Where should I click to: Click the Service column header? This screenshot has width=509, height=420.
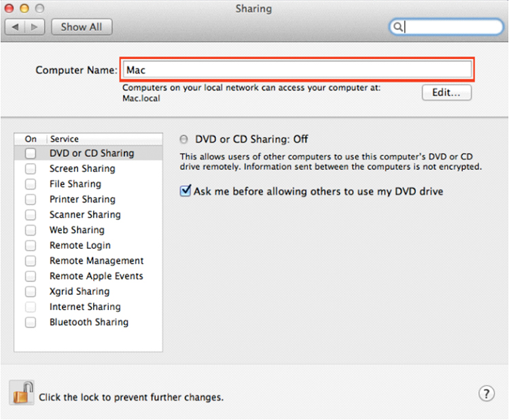click(x=105, y=139)
